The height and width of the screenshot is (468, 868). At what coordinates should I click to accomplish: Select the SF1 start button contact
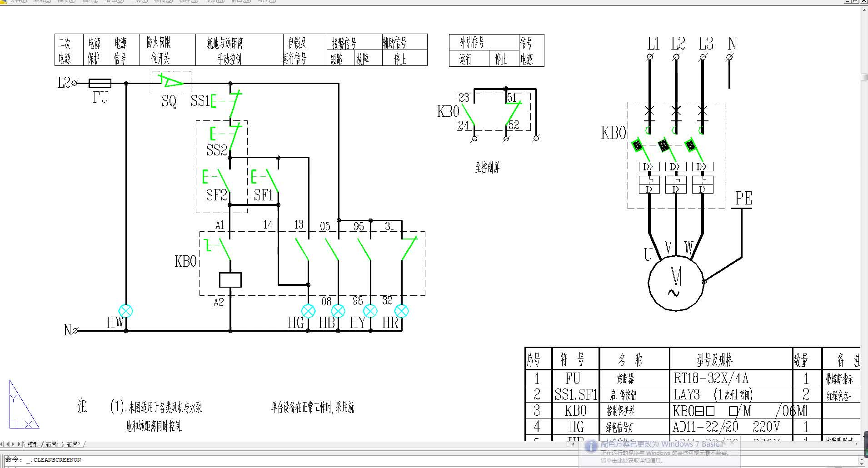coord(266,180)
